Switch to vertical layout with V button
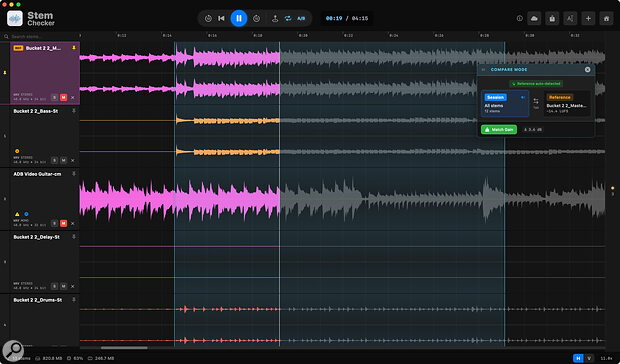 tap(589, 358)
